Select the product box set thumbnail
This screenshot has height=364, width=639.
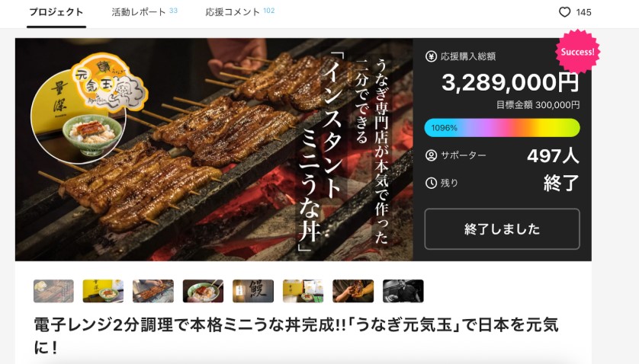click(x=303, y=291)
